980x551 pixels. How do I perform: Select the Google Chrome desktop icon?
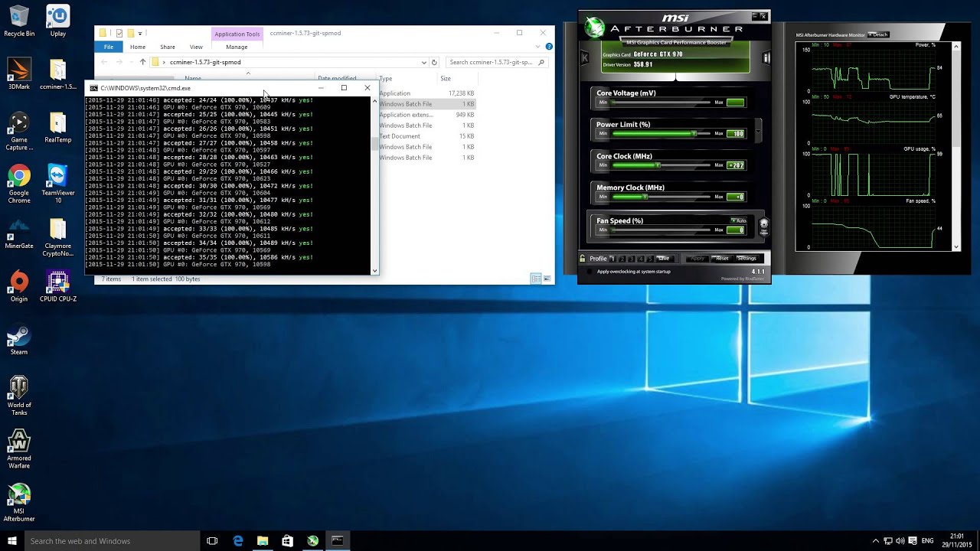pyautogui.click(x=19, y=184)
